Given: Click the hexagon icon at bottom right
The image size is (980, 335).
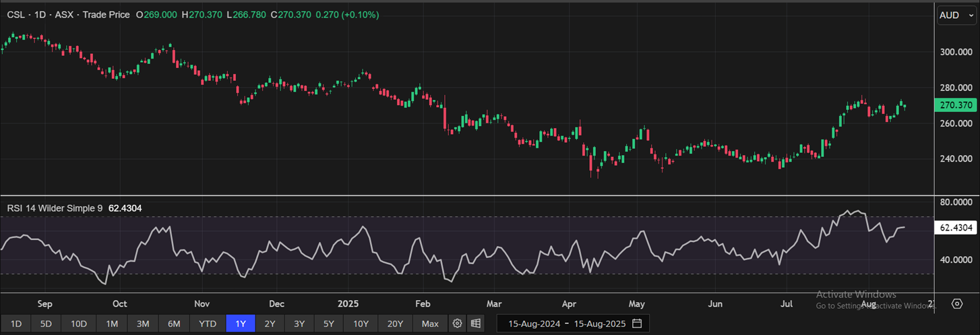Looking at the screenshot, I should [x=957, y=303].
